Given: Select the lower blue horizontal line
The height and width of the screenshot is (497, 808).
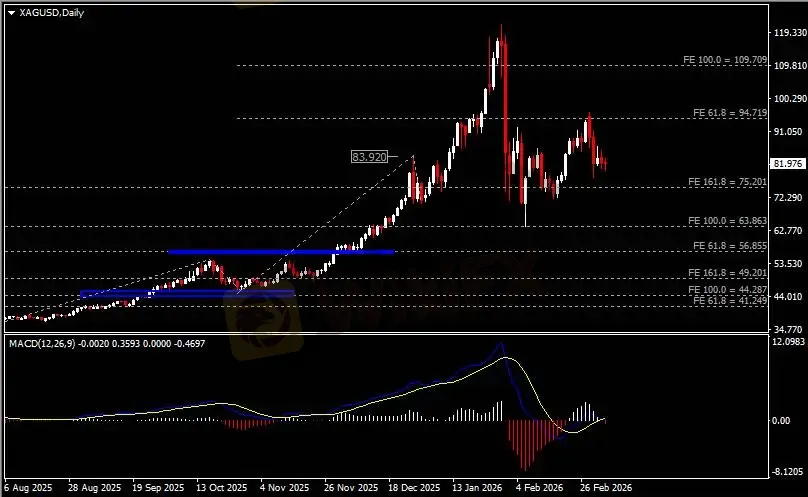Looking at the screenshot, I should click(186, 293).
